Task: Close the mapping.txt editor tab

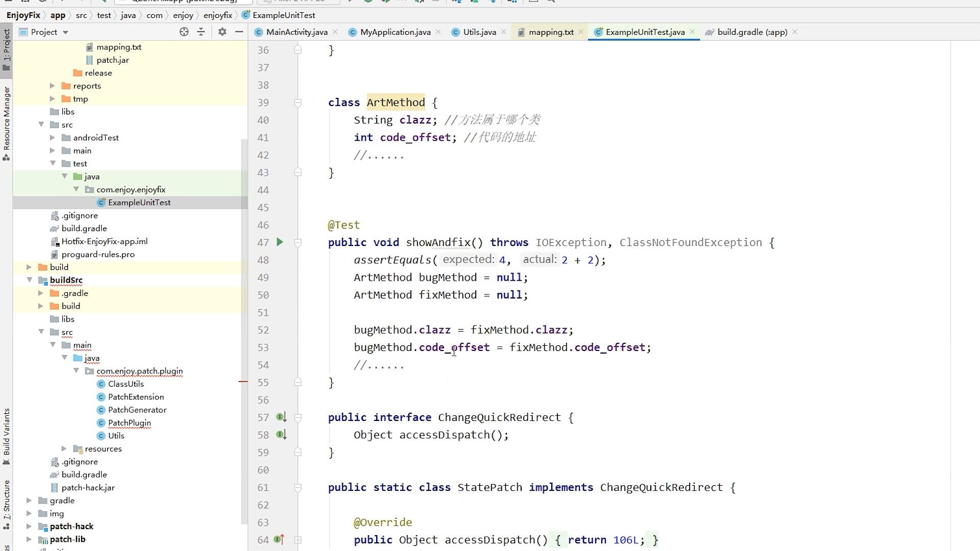Action: pos(581,32)
